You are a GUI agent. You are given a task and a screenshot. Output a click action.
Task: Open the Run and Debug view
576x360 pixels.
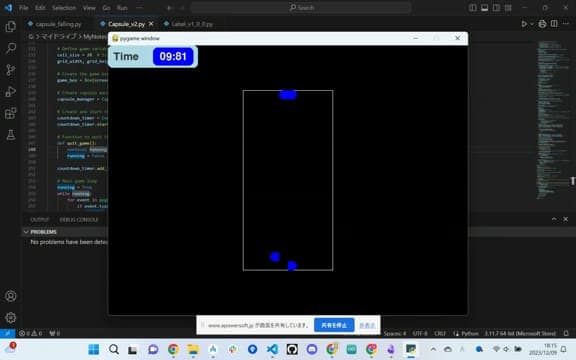[11, 91]
